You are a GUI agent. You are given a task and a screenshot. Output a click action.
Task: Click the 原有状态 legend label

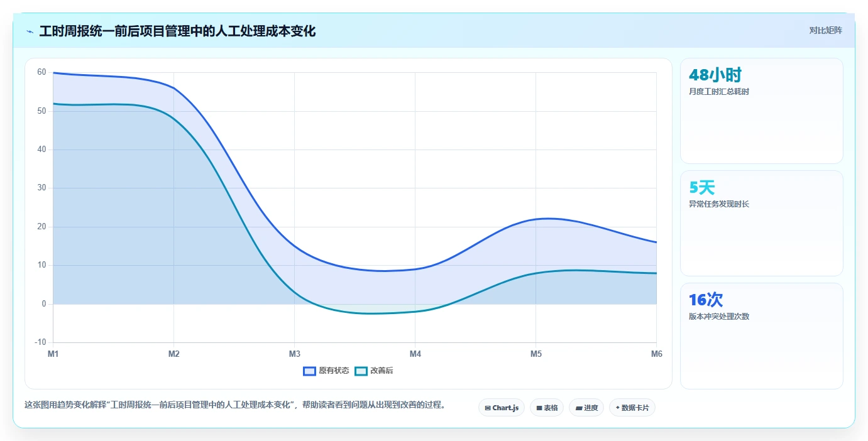334,371
